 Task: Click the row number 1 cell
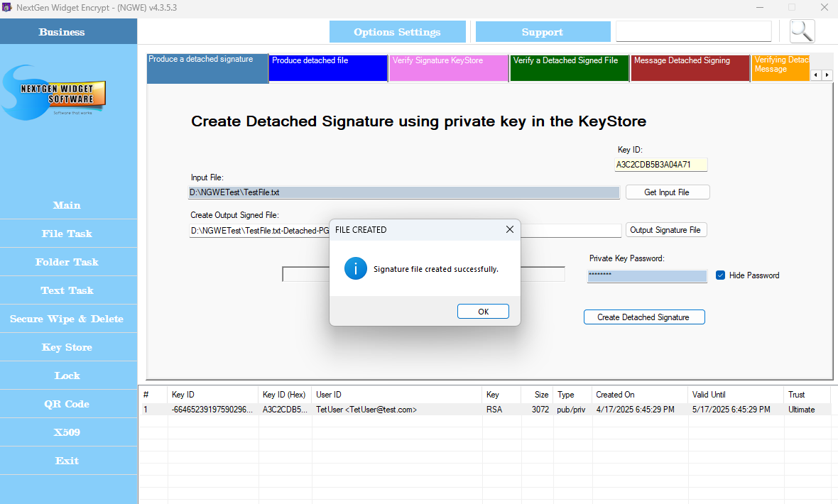153,410
